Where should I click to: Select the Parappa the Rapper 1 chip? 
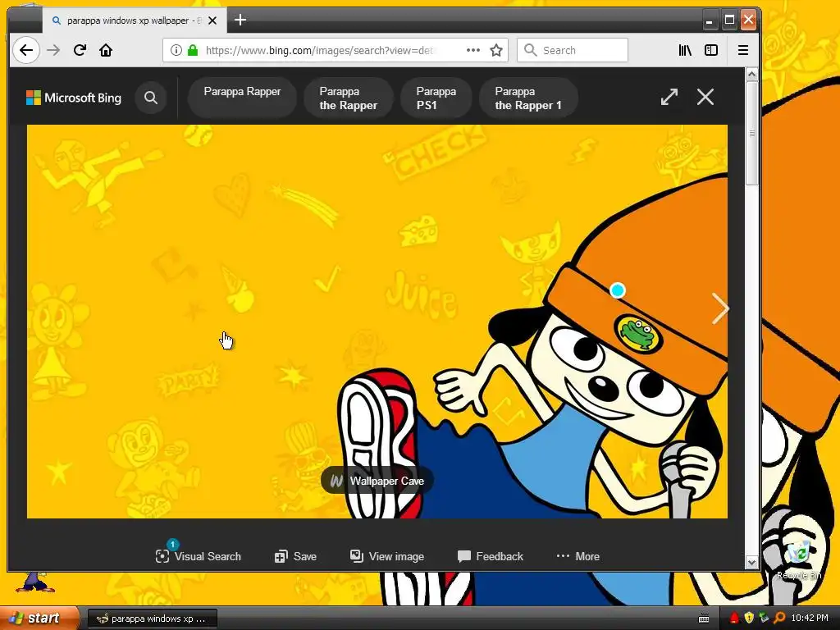(x=528, y=98)
